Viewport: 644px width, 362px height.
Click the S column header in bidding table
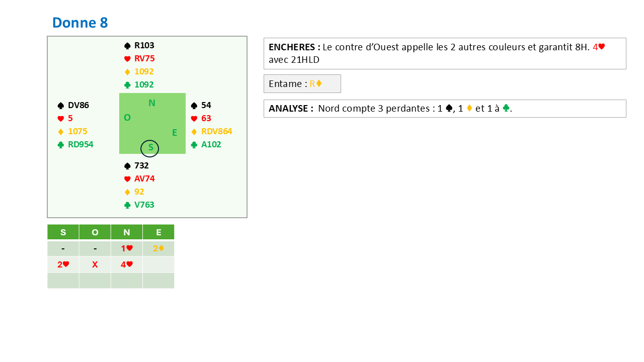point(63,232)
